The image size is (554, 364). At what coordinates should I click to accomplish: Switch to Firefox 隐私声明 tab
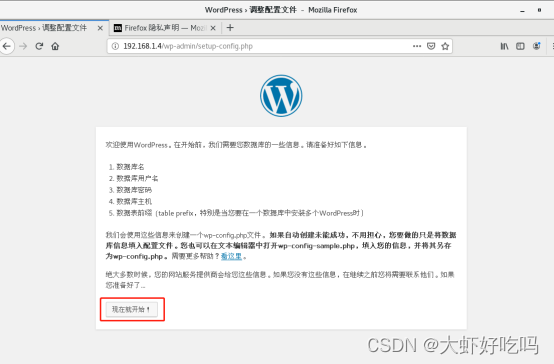point(165,28)
